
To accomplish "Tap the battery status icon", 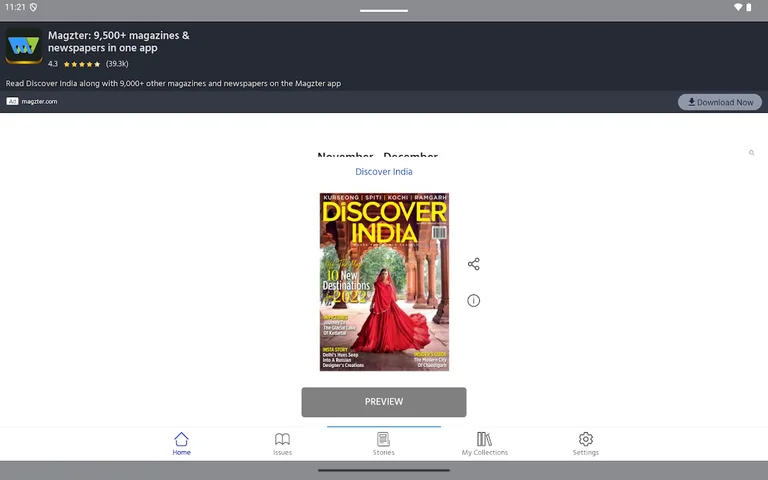I will pyautogui.click(x=748, y=7).
